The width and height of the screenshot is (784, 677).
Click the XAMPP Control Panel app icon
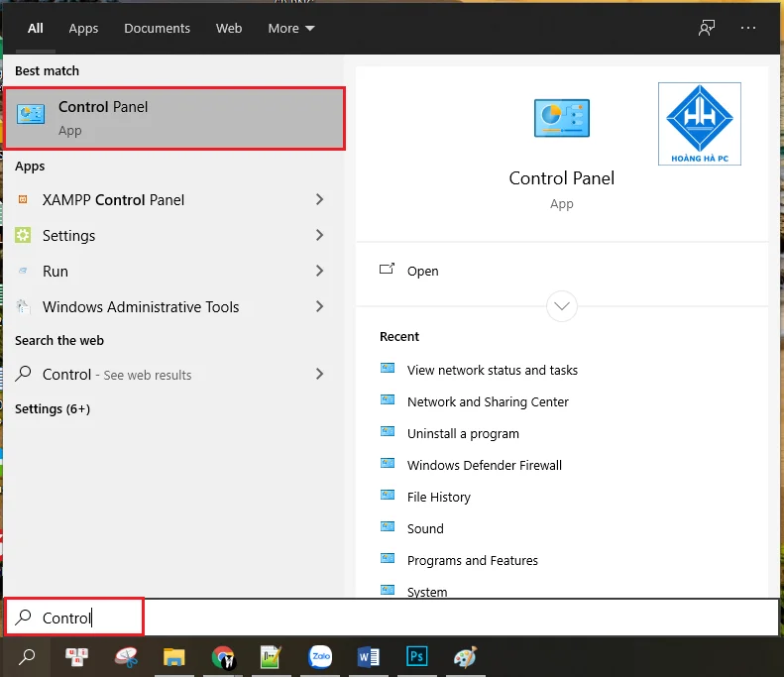[23, 199]
